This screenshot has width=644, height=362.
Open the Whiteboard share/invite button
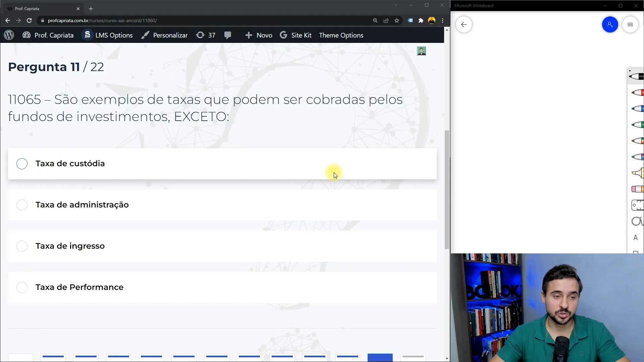click(x=610, y=24)
